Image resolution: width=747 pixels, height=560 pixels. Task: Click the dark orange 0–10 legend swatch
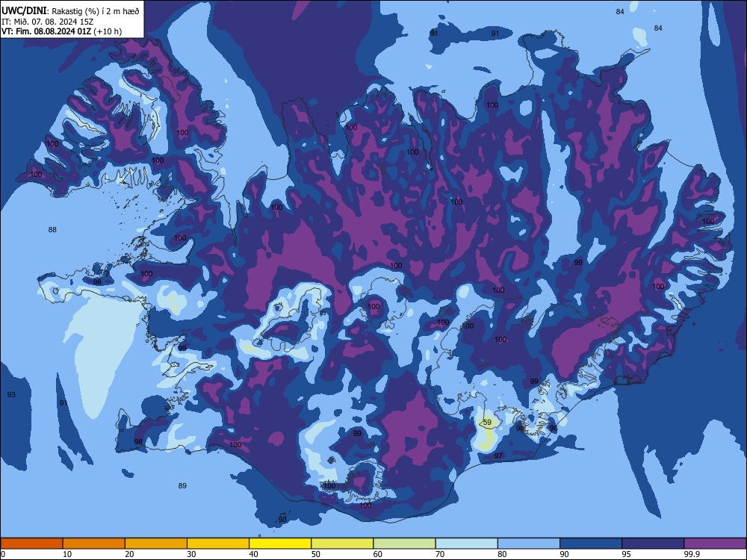pos(31,544)
